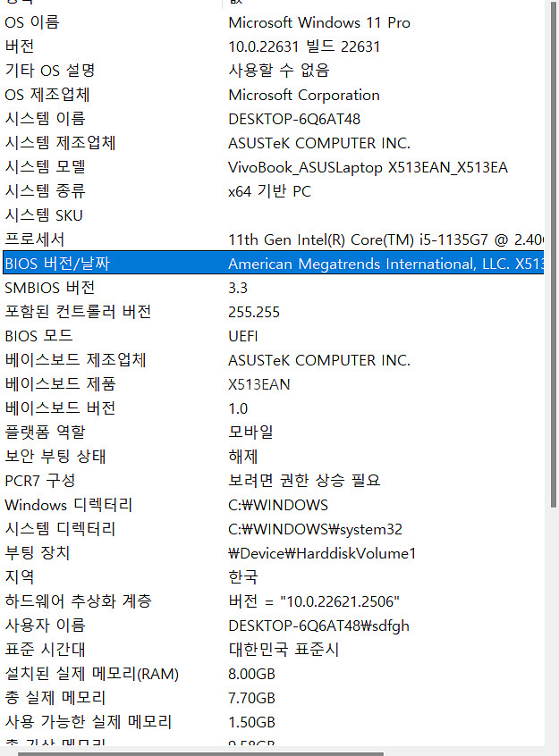Click the '모바일' platform role value
This screenshot has width=559, height=756.
coord(250,432)
